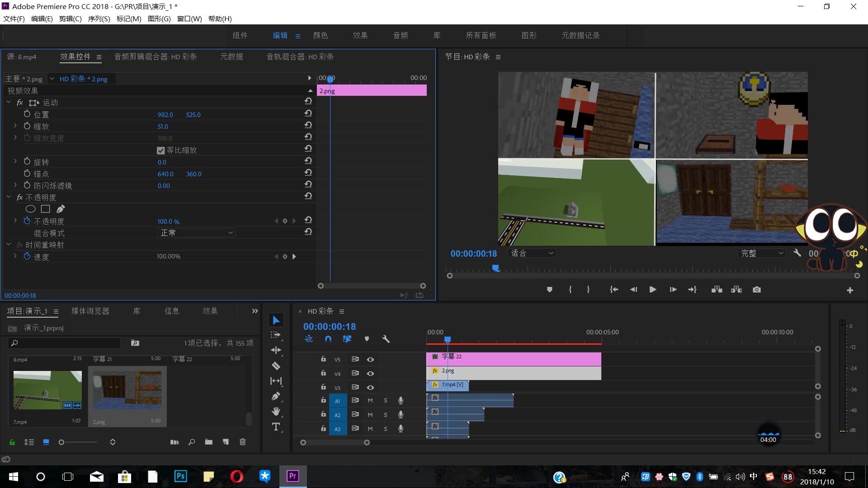Add marker in timeline panel
Image resolution: width=868 pixels, height=488 pixels.
(367, 339)
